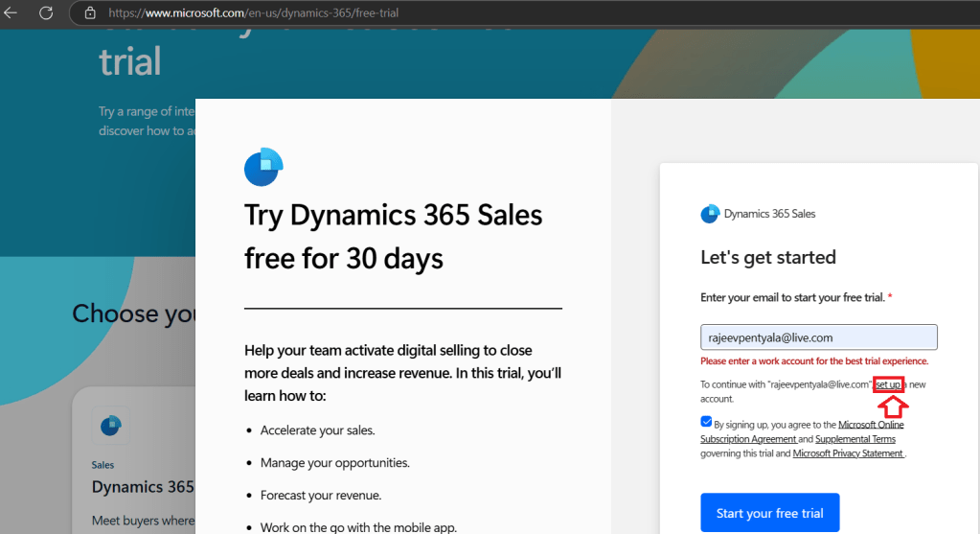Select the Dynamics 365 card title
Screen dimensions: 980x534
click(x=143, y=487)
